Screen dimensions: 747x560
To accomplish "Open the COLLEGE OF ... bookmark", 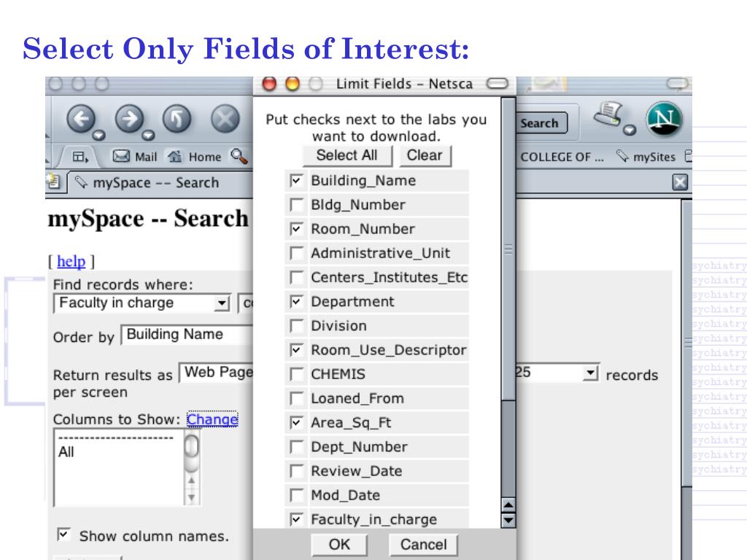I will [x=562, y=157].
